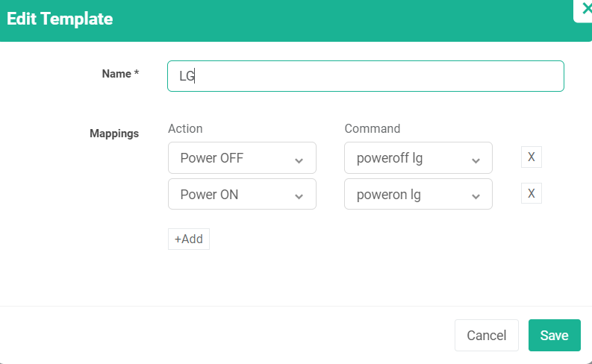Open the Power ON action dropdown
This screenshot has height=364, width=592.
(242, 195)
